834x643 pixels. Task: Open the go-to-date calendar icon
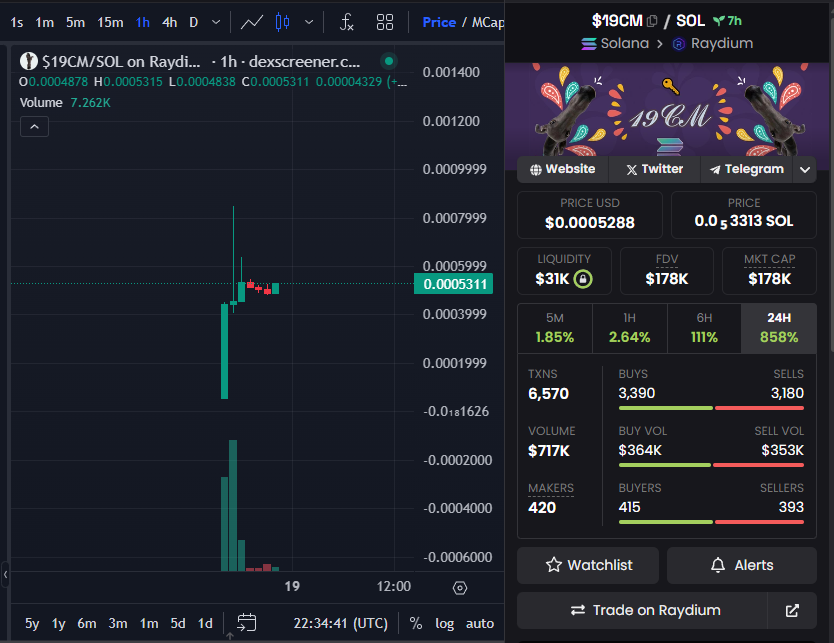246,623
